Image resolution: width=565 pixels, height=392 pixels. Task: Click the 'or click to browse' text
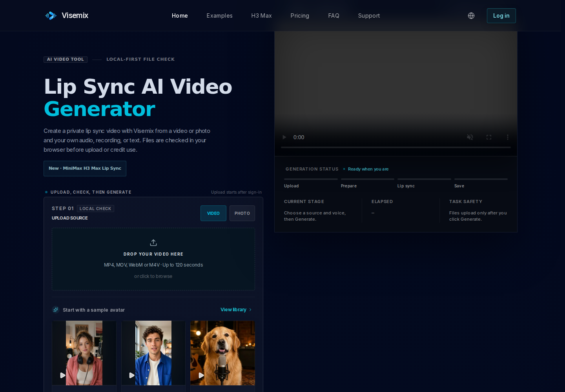click(153, 276)
